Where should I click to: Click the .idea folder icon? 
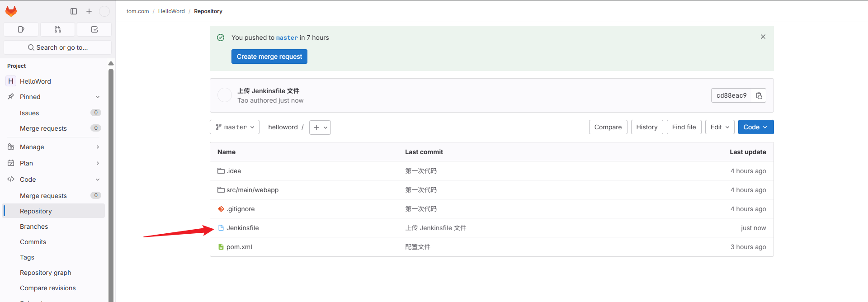click(x=221, y=171)
